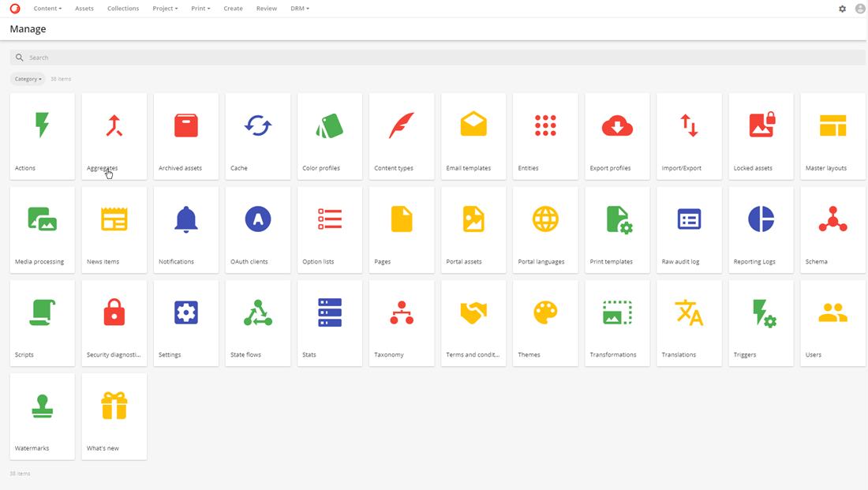Click the Themes palette icon

pyautogui.click(x=544, y=312)
